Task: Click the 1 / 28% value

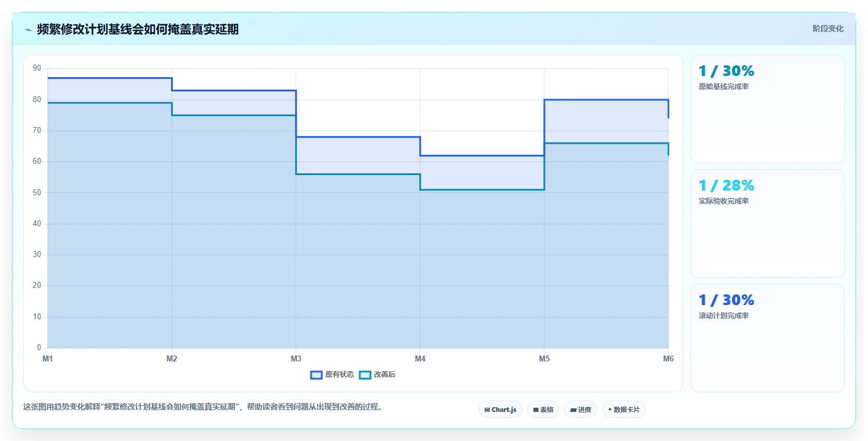Action: [x=726, y=186]
